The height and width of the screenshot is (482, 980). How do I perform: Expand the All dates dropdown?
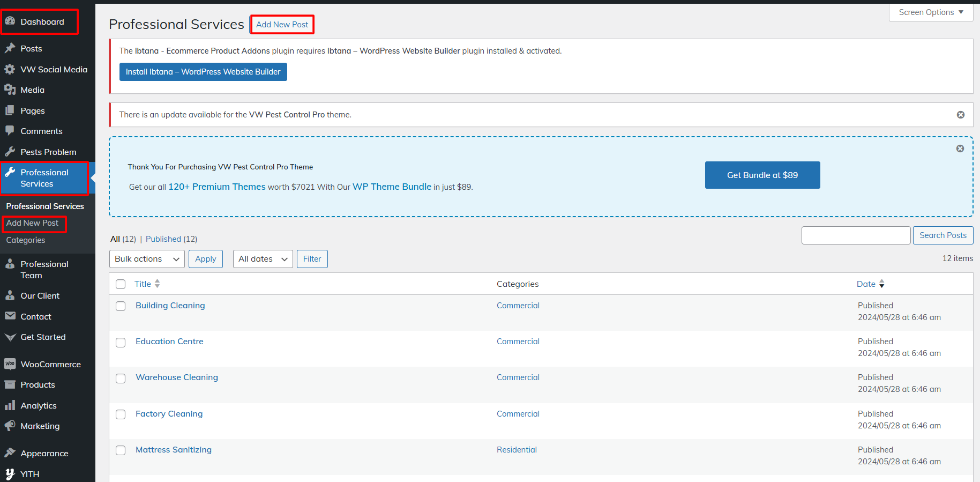[263, 259]
